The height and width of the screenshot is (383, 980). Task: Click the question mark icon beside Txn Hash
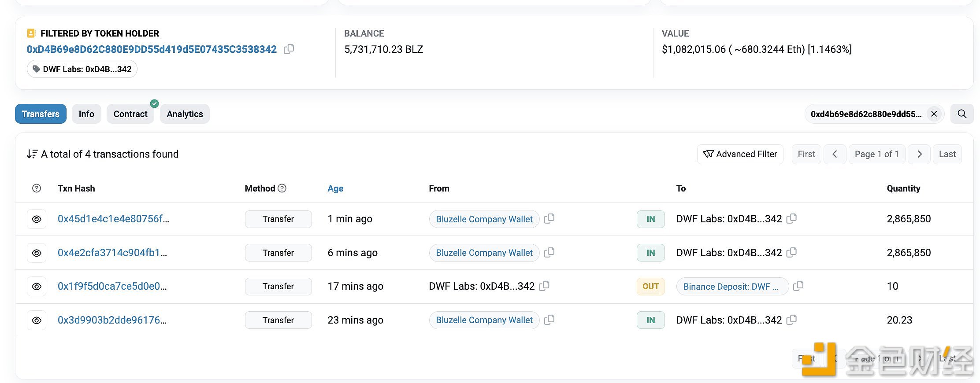click(37, 188)
